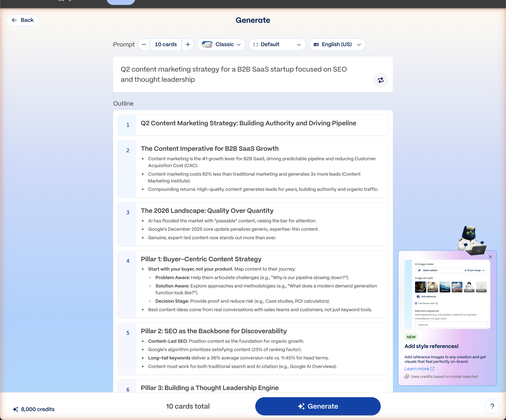Close the Add style references panel
The width and height of the screenshot is (506, 420).
[x=490, y=257]
